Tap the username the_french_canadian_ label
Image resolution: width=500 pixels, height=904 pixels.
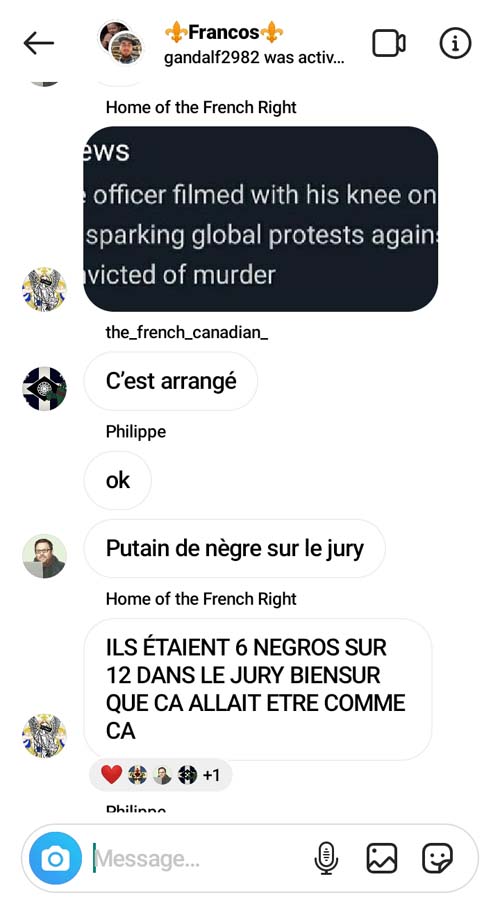pyautogui.click(x=187, y=333)
